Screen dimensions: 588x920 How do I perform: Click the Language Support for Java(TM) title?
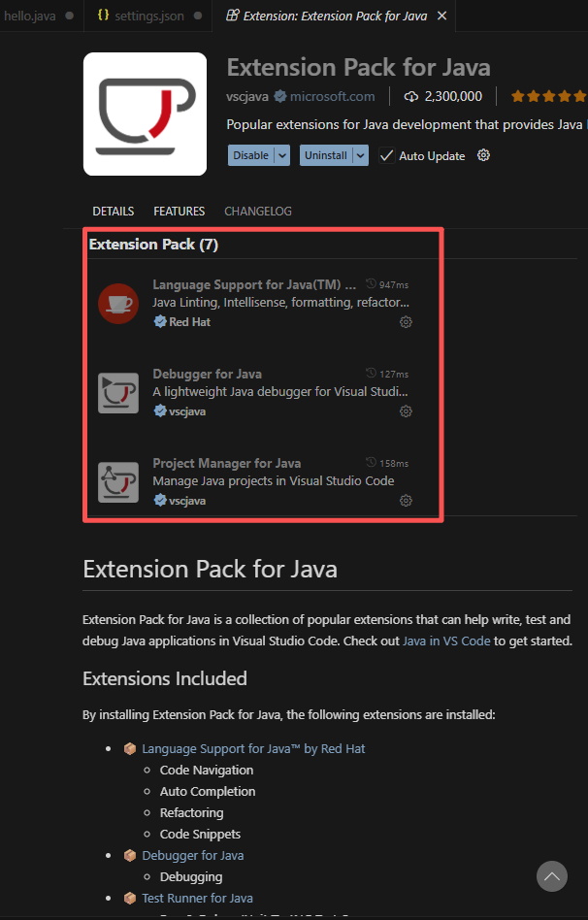254,284
